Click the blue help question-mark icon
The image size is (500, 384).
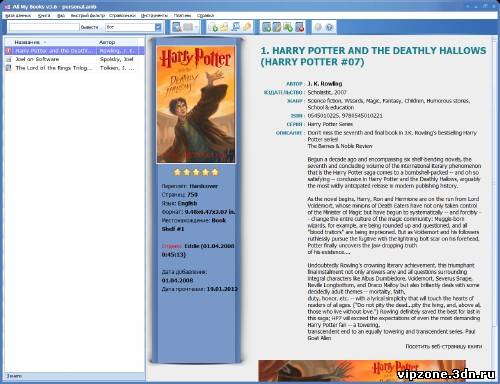coord(329,27)
